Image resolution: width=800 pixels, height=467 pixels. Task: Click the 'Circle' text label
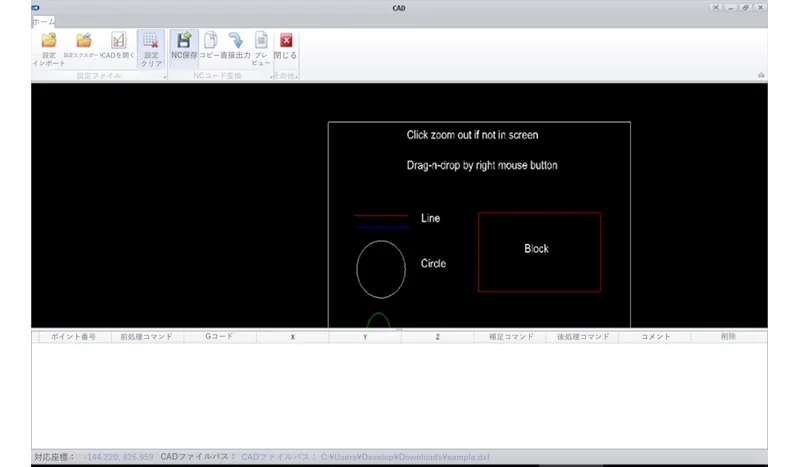point(433,263)
